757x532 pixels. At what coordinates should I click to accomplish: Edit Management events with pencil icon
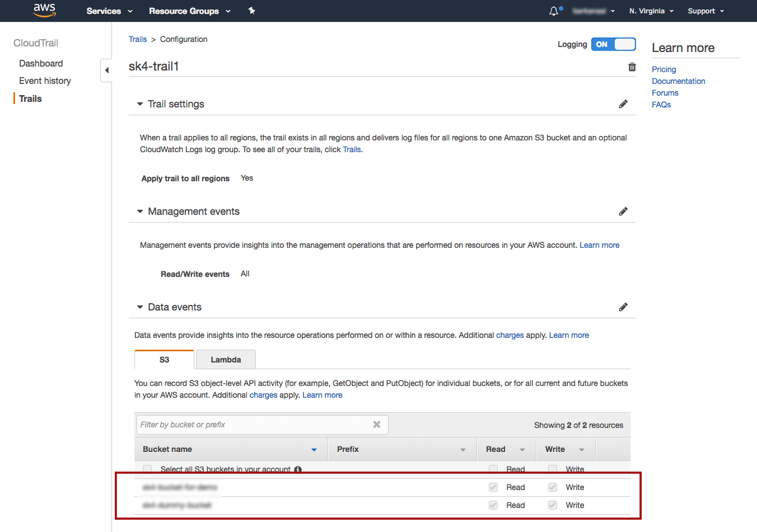[x=623, y=211]
